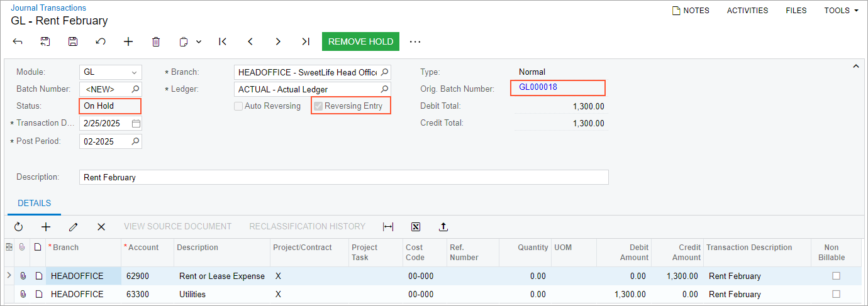
Task: Open the Activities menu item
Action: click(747, 11)
